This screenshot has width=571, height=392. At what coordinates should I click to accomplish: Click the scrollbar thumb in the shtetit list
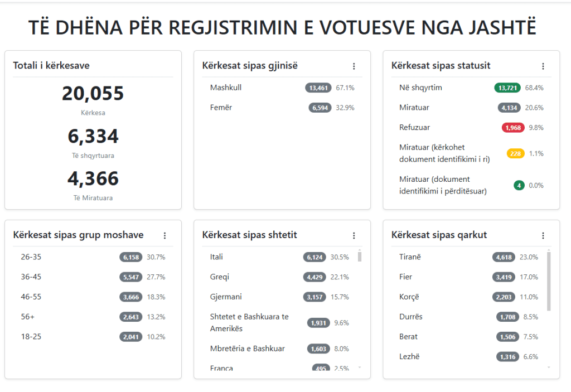tap(360, 257)
